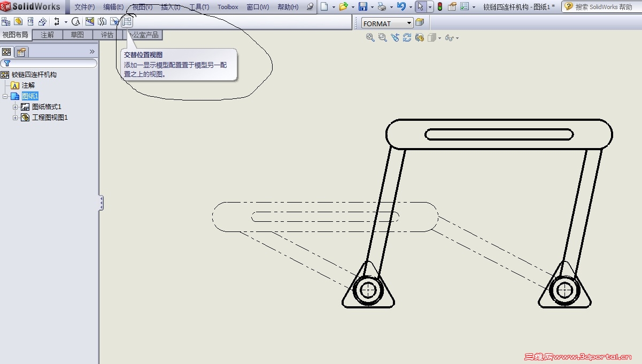642x364 pixels.
Task: Click the Break view icon
Action: [102, 22]
